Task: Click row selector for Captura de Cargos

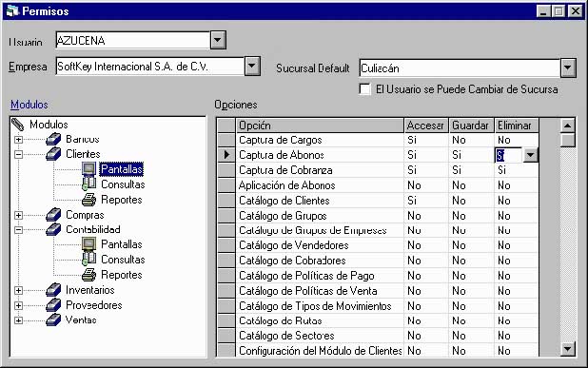Action: (226, 140)
